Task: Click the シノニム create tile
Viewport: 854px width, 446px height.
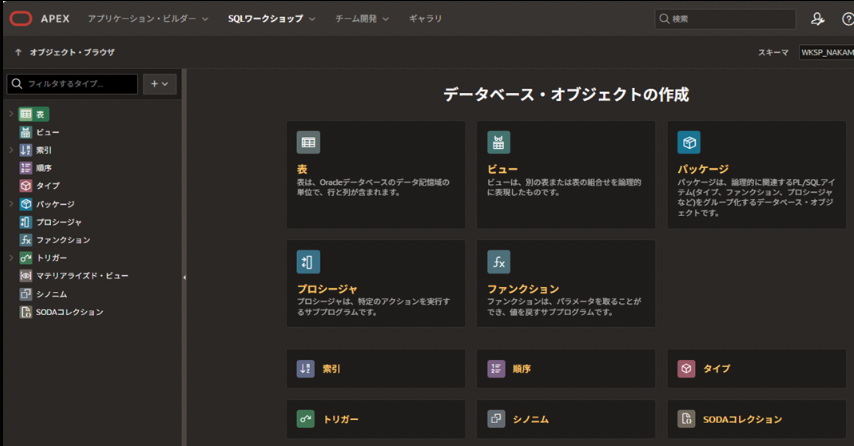Action: (565, 419)
